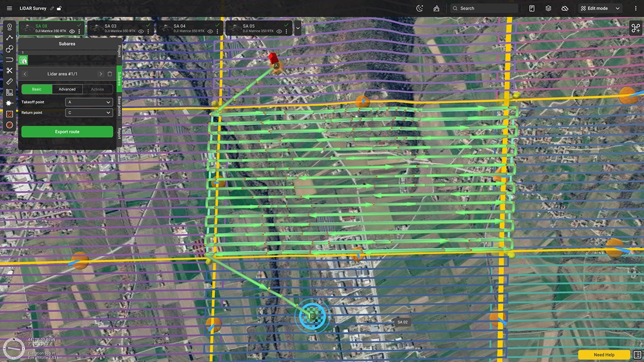Select the SA 08 mission card
The image size is (644, 362).
[52, 28]
